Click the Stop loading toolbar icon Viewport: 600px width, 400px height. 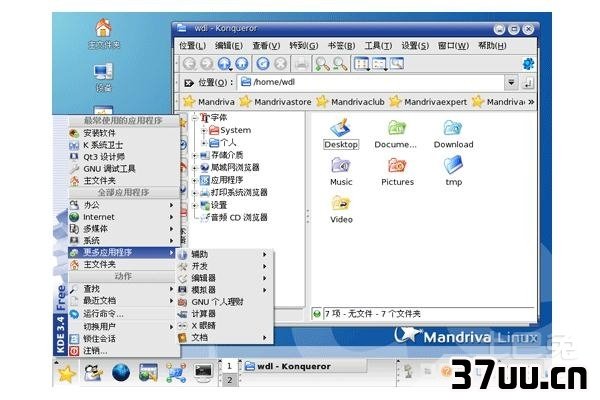tap(280, 64)
